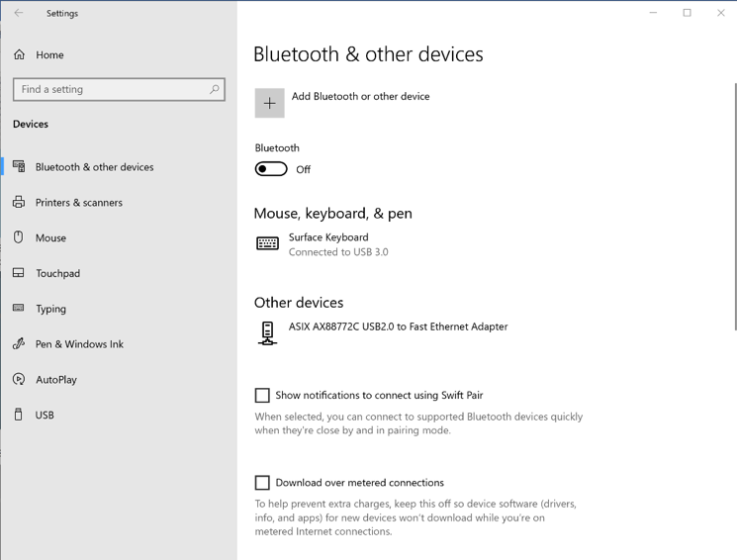Viewport: 737px width, 560px height.
Task: Open Touchpad settings
Action: [x=120, y=273]
